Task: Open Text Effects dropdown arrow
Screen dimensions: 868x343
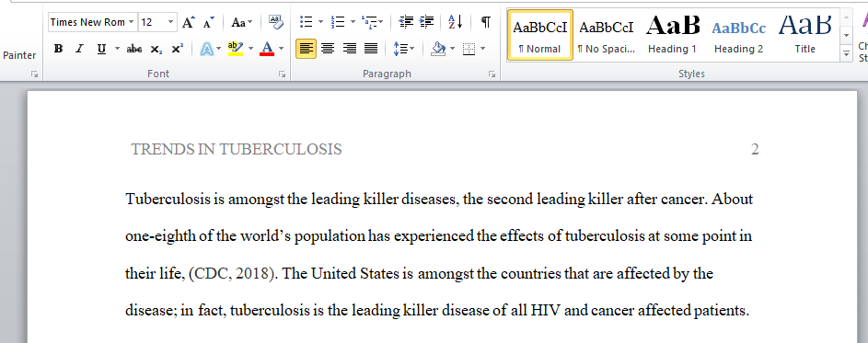Action: (219, 49)
